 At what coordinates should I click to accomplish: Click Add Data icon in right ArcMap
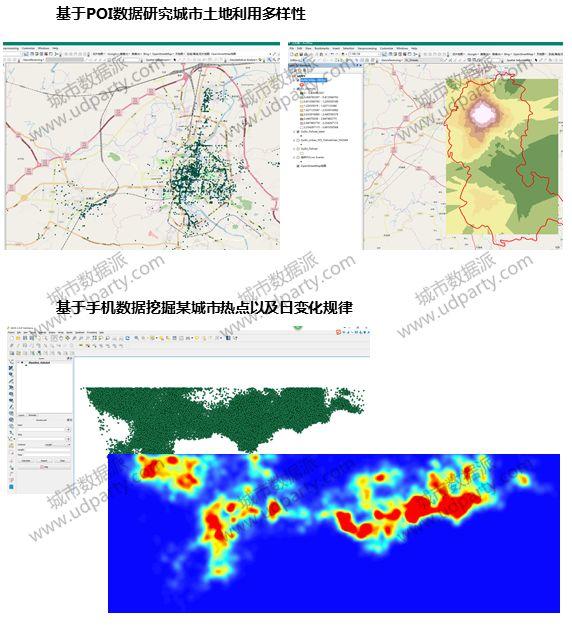click(343, 54)
